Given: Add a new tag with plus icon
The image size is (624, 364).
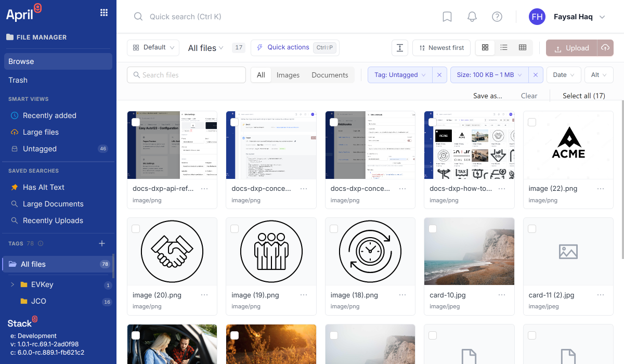Looking at the screenshot, I should [x=102, y=243].
